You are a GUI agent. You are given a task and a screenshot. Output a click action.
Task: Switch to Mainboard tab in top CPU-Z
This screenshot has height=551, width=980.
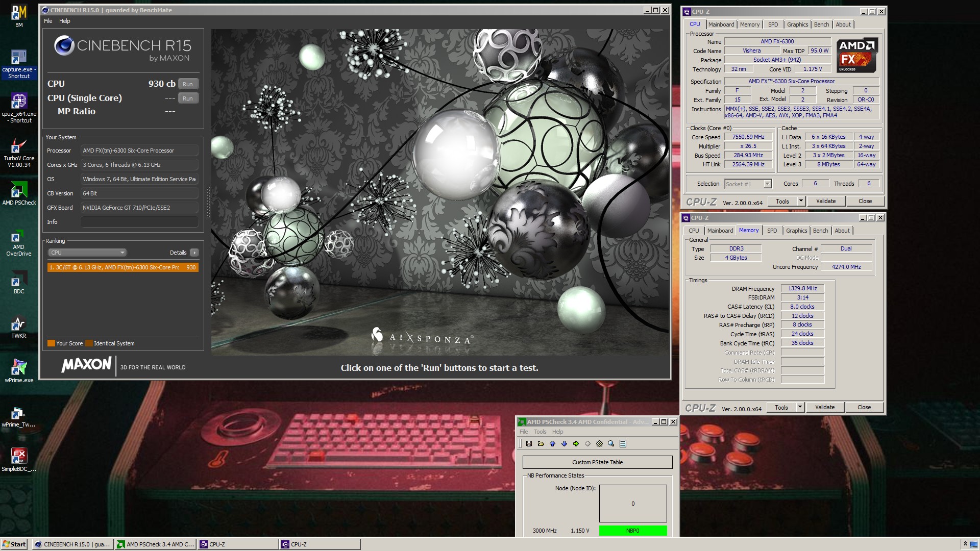(x=721, y=24)
